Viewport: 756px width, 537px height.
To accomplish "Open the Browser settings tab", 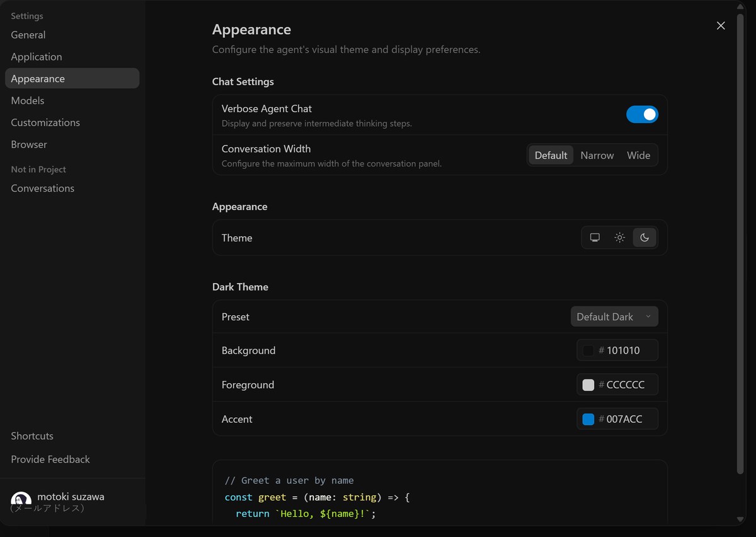I will 72,144.
